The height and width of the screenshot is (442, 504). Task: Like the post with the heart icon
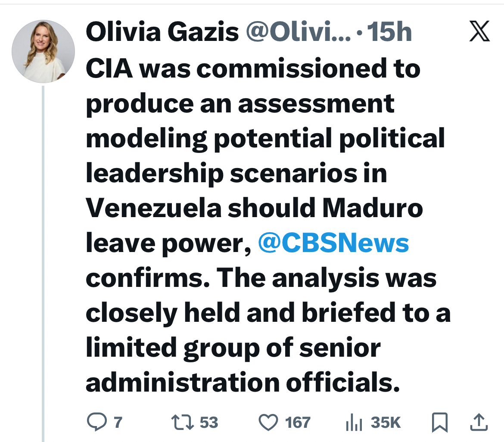point(268,422)
